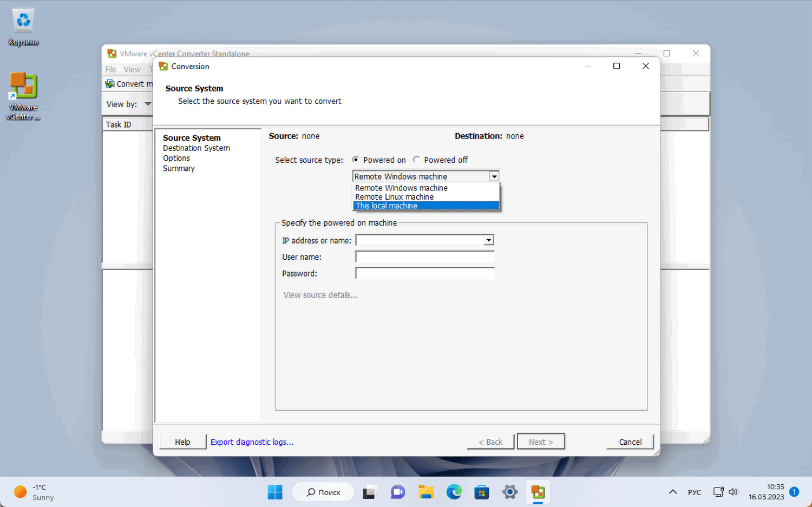Viewport: 812px width, 507px height.
Task: Go to Destination System wizard step
Action: [197, 148]
